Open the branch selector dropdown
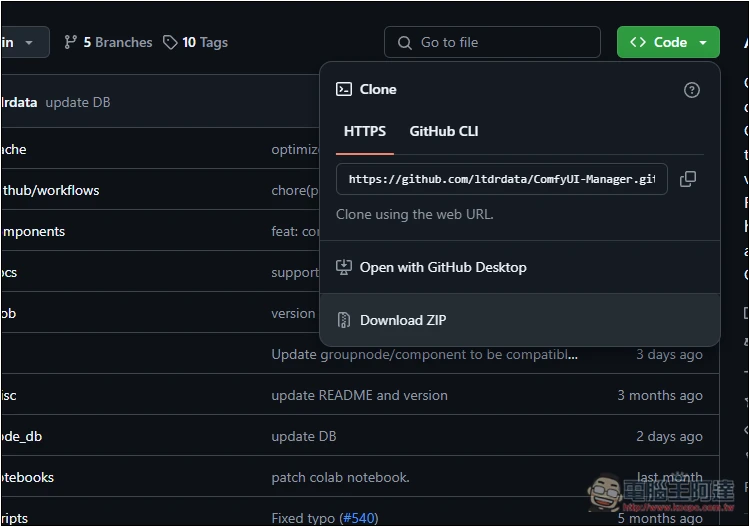 point(24,42)
